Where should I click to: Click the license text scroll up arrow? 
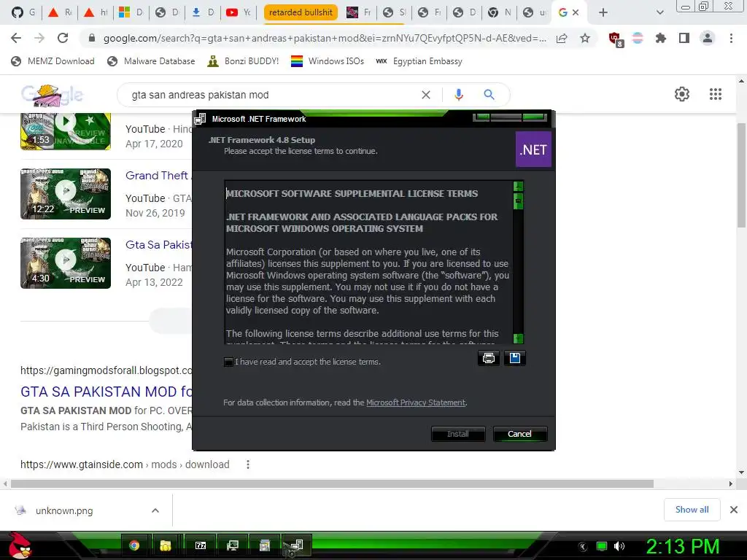519,186
